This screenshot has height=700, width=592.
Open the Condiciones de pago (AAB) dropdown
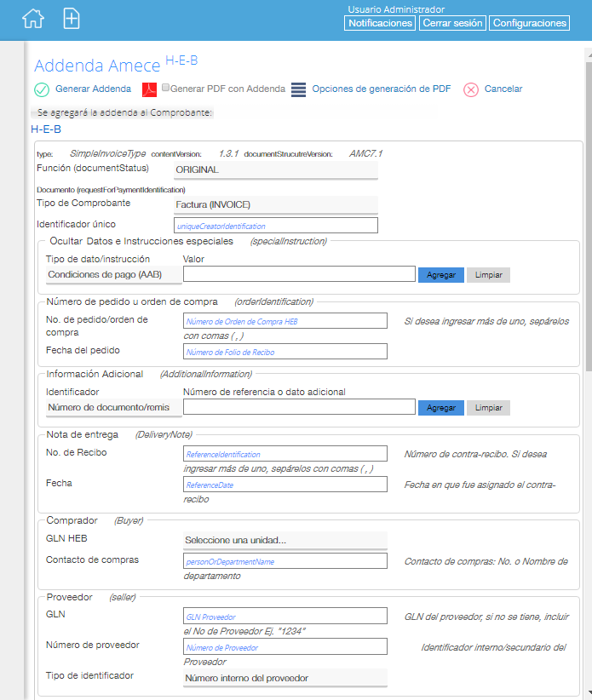point(114,275)
